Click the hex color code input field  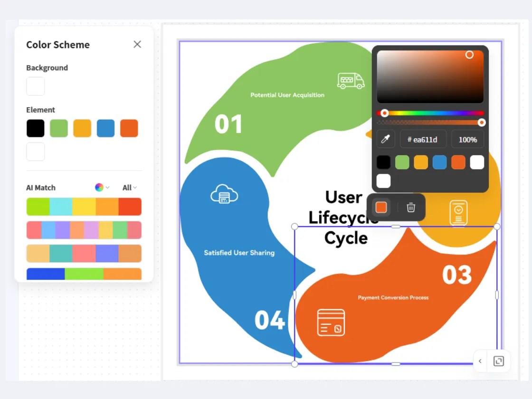click(423, 140)
